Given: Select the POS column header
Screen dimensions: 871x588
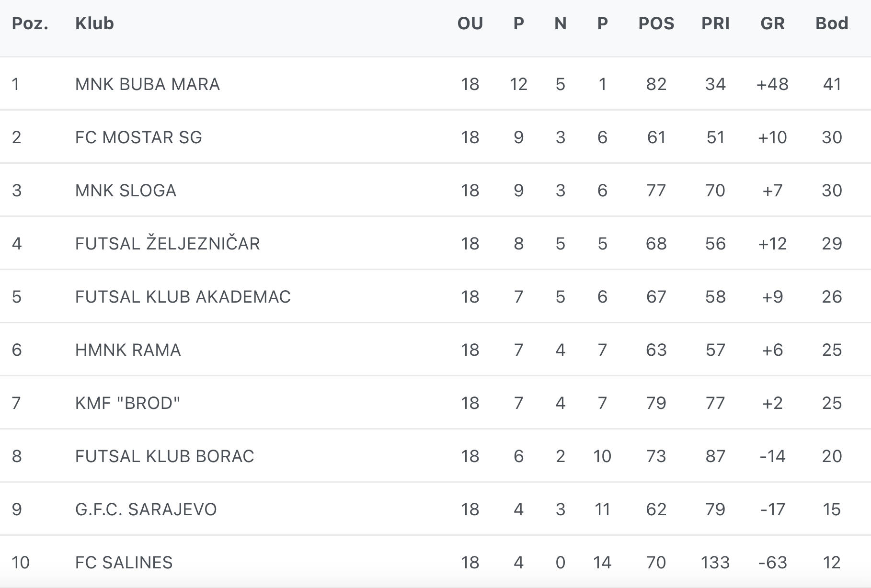Looking at the screenshot, I should click(x=656, y=23).
